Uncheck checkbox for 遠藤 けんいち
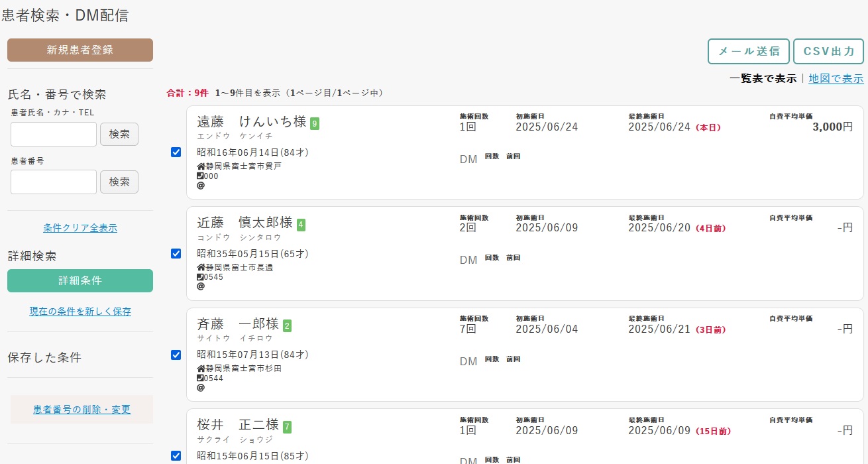Screen dimensions: 868x464 pos(176,152)
